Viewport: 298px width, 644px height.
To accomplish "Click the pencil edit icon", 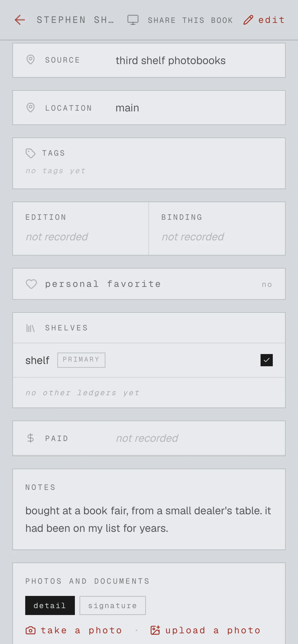I will [x=248, y=20].
